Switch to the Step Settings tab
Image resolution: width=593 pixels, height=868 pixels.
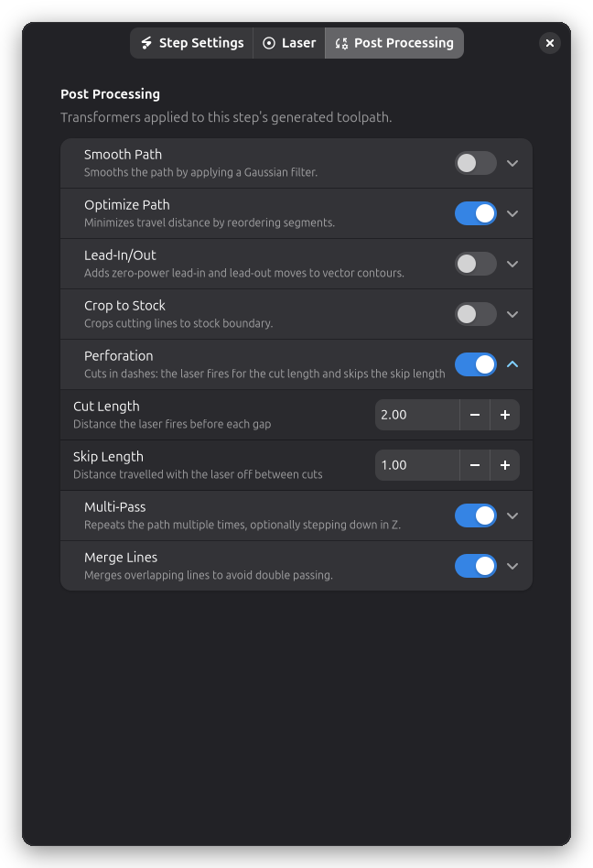click(x=192, y=43)
